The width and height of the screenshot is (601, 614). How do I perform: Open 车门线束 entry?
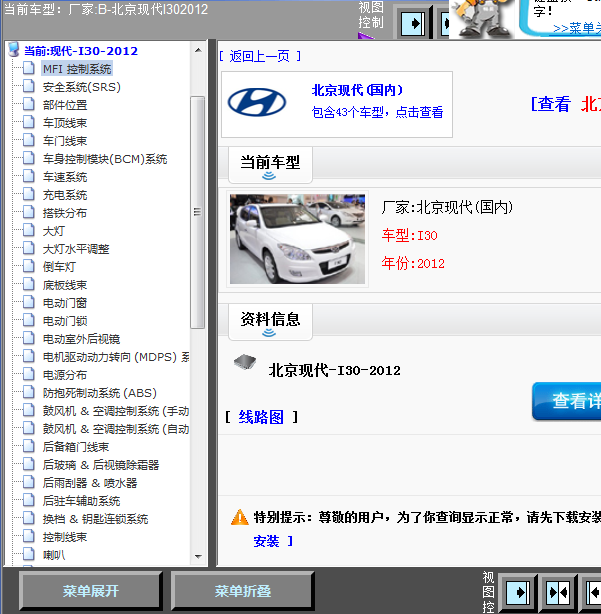tap(65, 141)
